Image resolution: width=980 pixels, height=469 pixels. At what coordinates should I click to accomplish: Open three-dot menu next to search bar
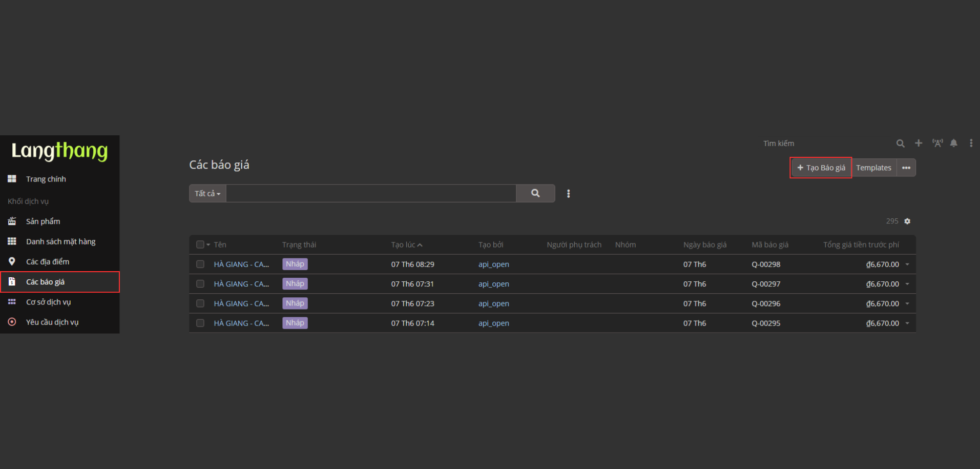click(568, 194)
